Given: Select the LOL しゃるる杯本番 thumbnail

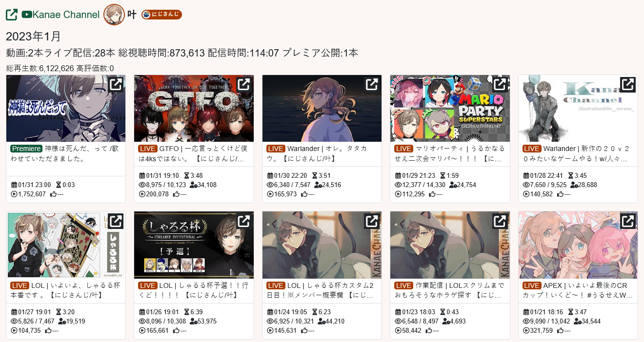Looking at the screenshot, I should pos(66,245).
